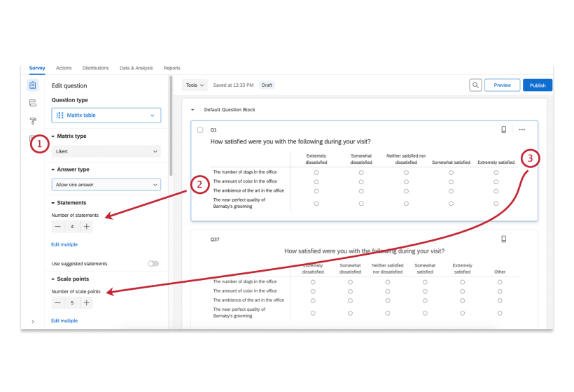Image resolution: width=574 pixels, height=392 pixels.
Task: Click the Publish button
Action: (x=537, y=85)
